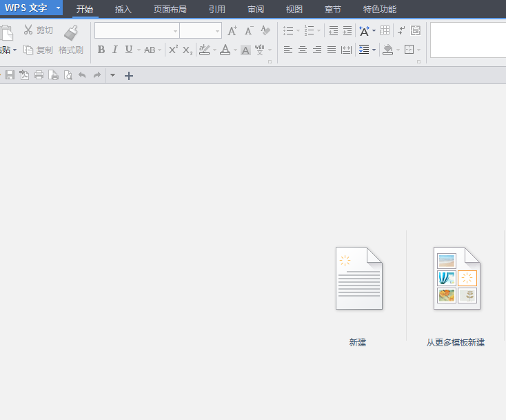Expand the numbered list dropdown arrow
The height and width of the screenshot is (420, 506).
[318, 31]
